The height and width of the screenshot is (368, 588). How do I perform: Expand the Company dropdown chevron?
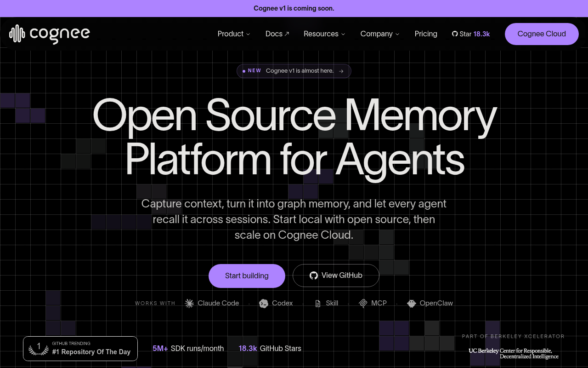(x=397, y=34)
